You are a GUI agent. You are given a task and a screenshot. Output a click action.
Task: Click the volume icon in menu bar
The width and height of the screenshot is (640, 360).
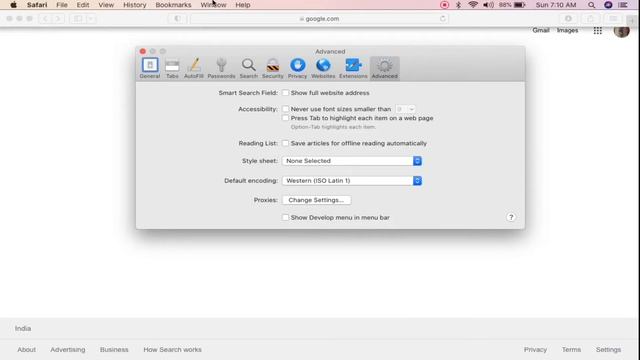488,5
